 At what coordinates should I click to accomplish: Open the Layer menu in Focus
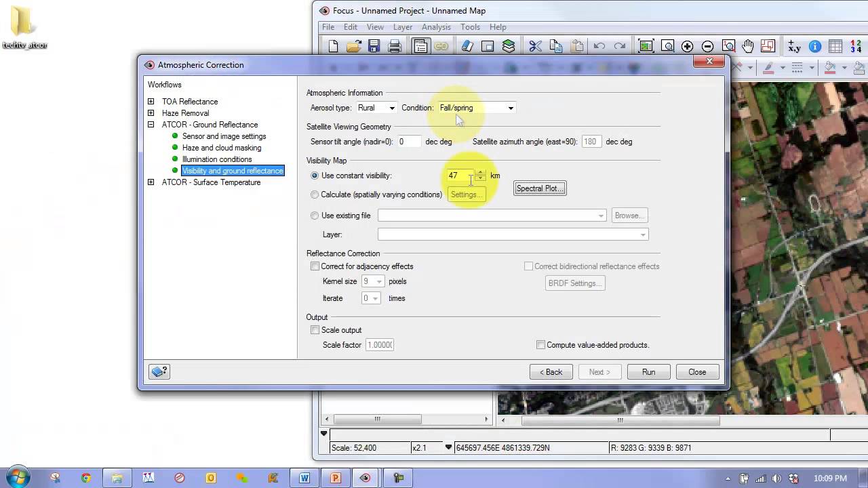pos(403,27)
